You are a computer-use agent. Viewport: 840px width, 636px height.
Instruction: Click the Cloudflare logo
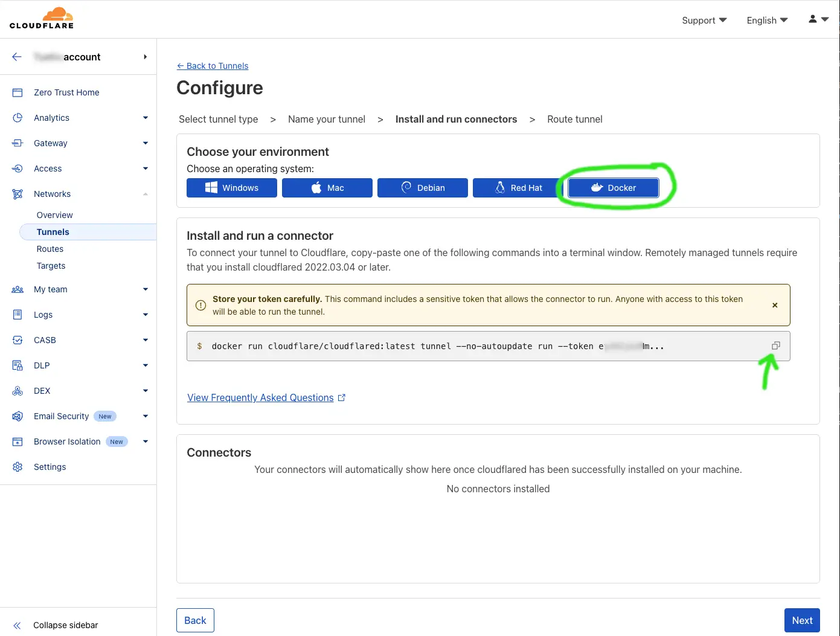pyautogui.click(x=42, y=19)
